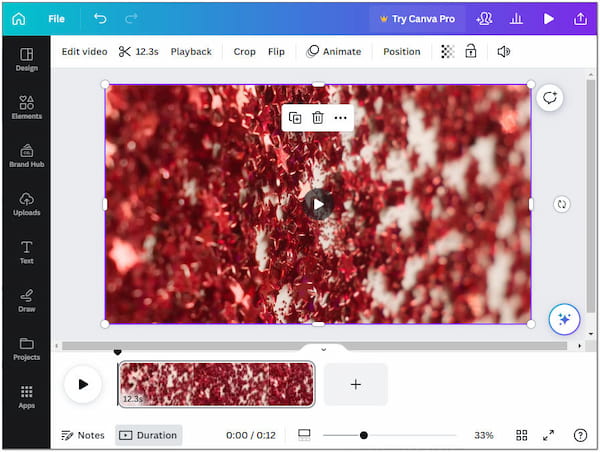Open the Notes panel
The width and height of the screenshot is (600, 452).
click(83, 435)
